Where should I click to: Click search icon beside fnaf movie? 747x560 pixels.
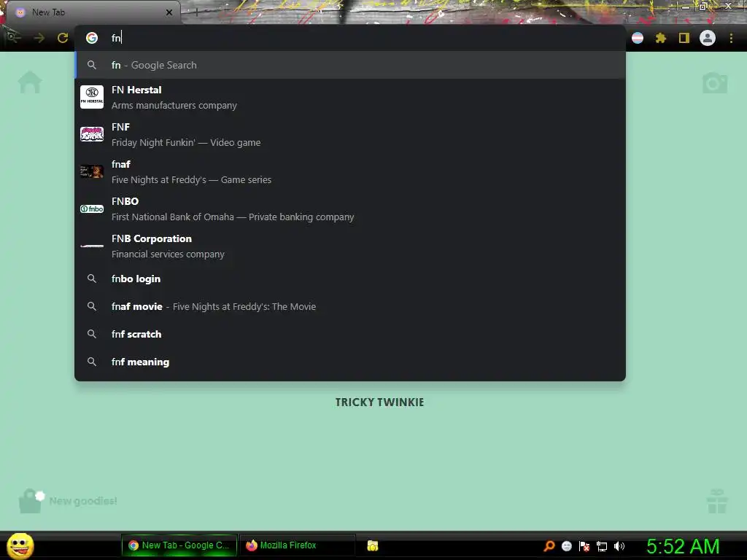click(92, 306)
